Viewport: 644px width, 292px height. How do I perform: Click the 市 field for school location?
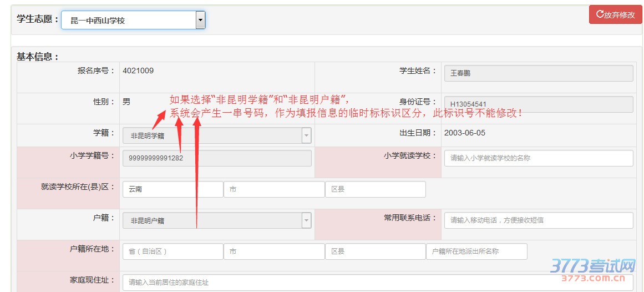pos(274,189)
